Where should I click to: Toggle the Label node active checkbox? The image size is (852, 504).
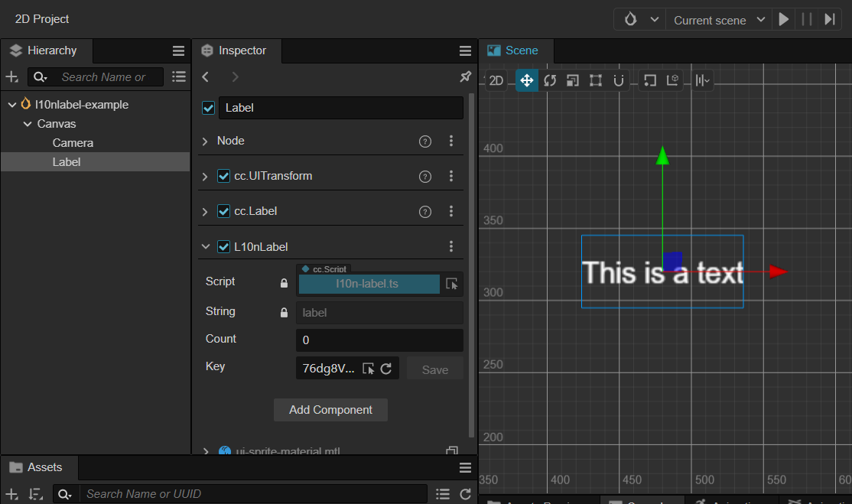pyautogui.click(x=208, y=108)
